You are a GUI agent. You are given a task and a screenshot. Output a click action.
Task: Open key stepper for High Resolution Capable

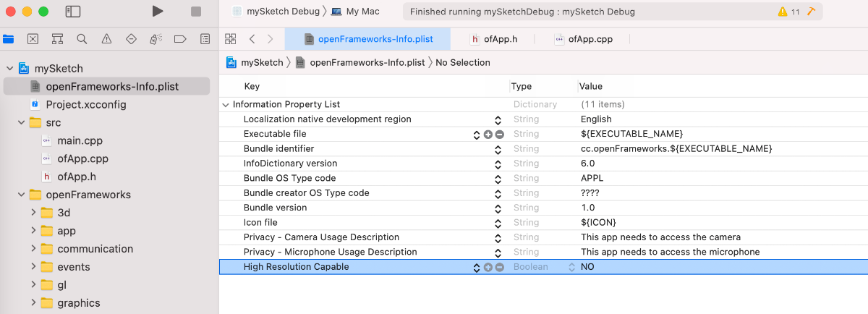[476, 267]
